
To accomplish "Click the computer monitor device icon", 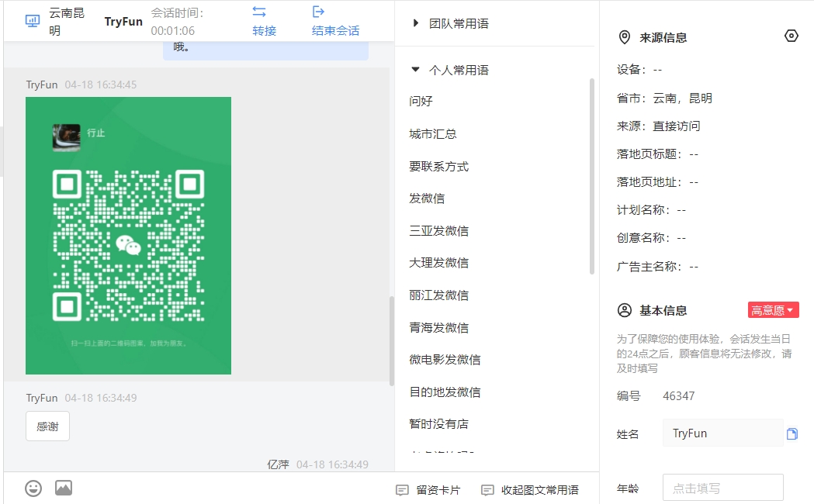I will pyautogui.click(x=32, y=21).
